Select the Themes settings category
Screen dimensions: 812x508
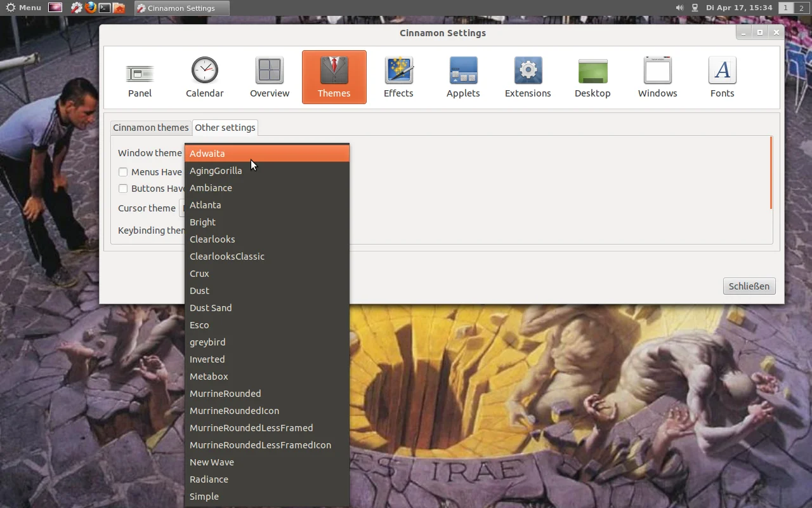click(334, 77)
